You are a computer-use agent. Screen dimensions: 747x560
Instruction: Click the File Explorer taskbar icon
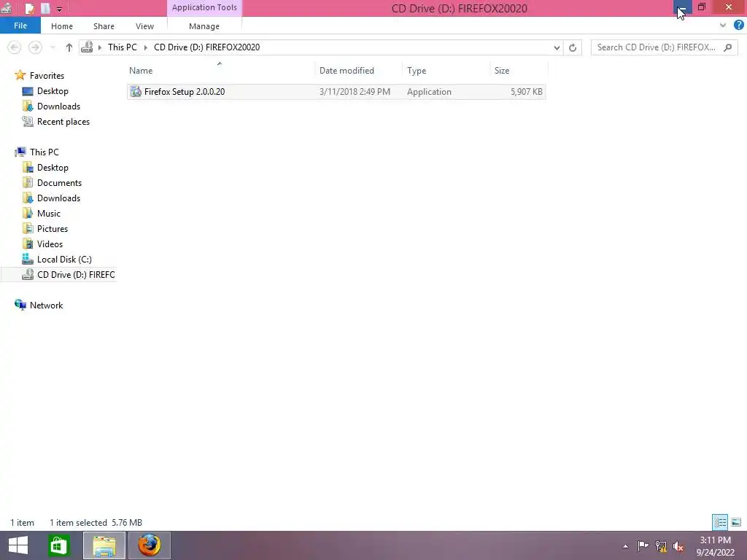click(104, 545)
